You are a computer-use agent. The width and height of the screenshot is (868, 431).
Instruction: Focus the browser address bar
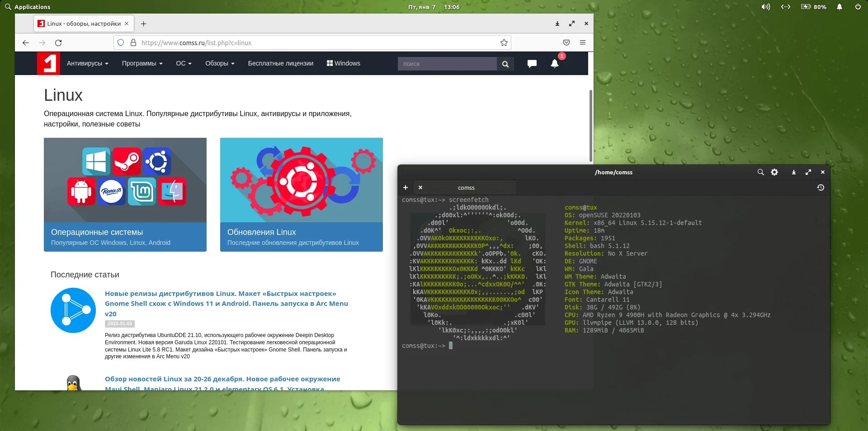[x=312, y=42]
